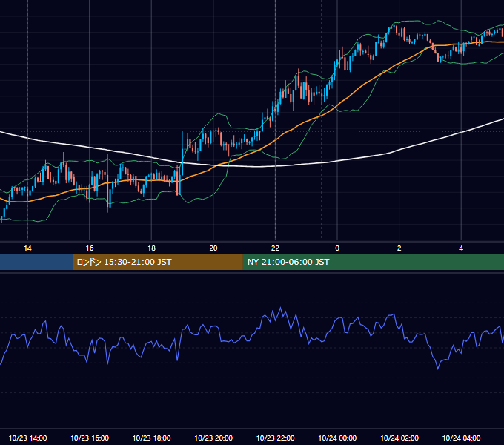504x445 pixels.
Task: Click the blue session bar before London
Action: [x=36, y=262]
